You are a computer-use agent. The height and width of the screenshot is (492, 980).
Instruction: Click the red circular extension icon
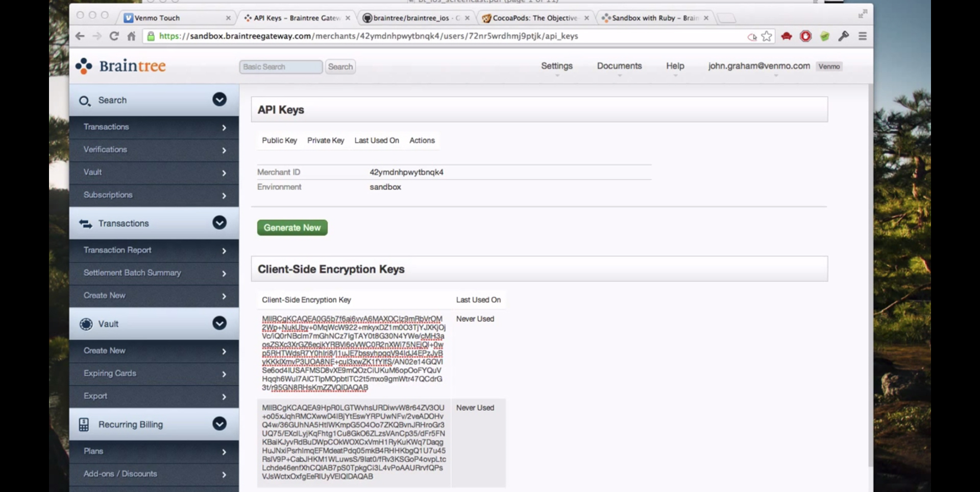click(806, 36)
